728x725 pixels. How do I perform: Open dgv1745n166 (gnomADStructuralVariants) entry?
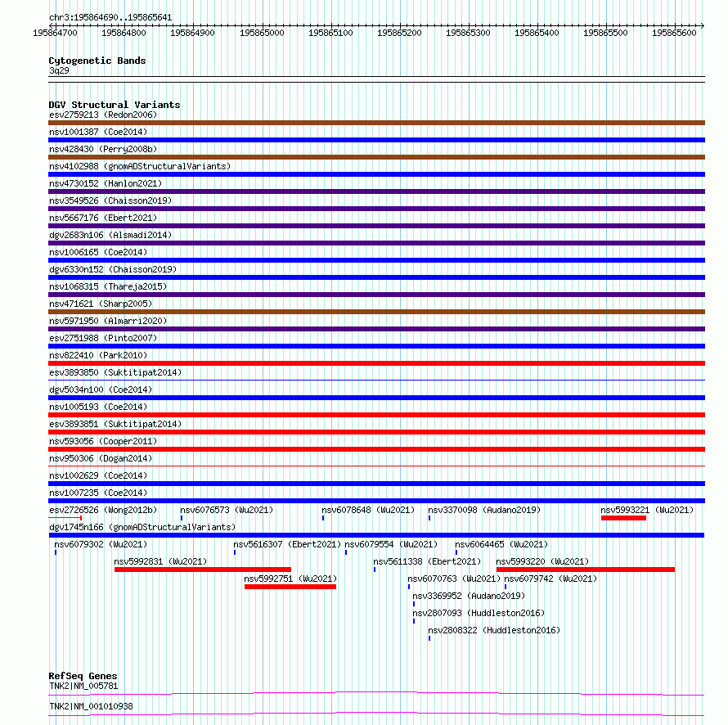click(x=142, y=527)
